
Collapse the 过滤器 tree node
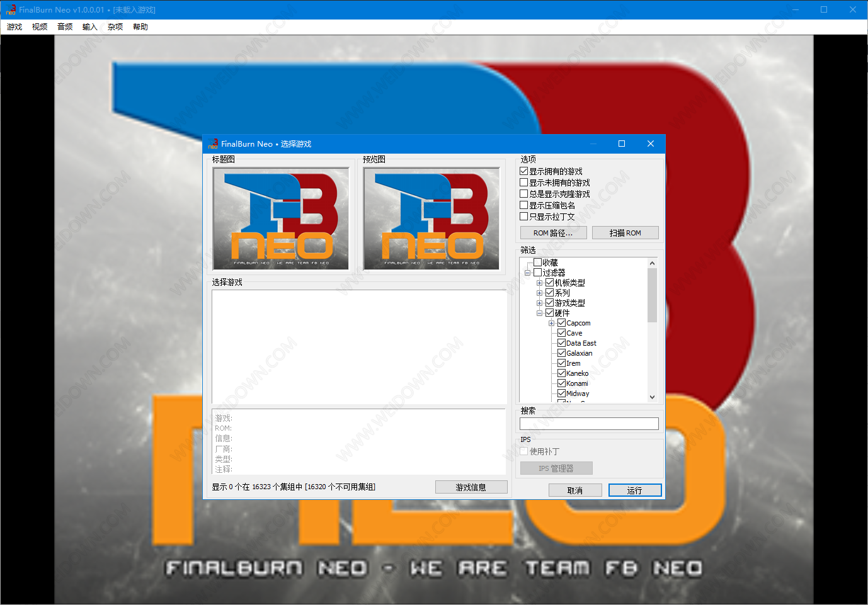click(527, 273)
